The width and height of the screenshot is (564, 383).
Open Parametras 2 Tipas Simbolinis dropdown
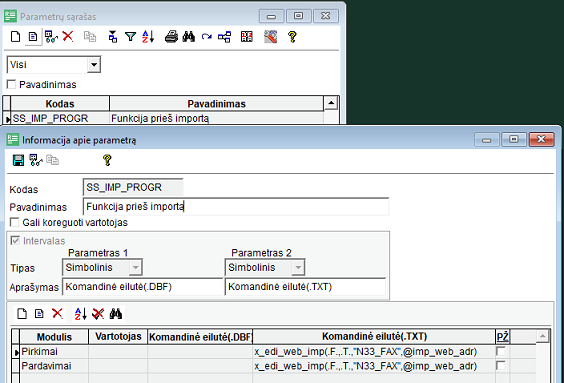click(x=298, y=267)
